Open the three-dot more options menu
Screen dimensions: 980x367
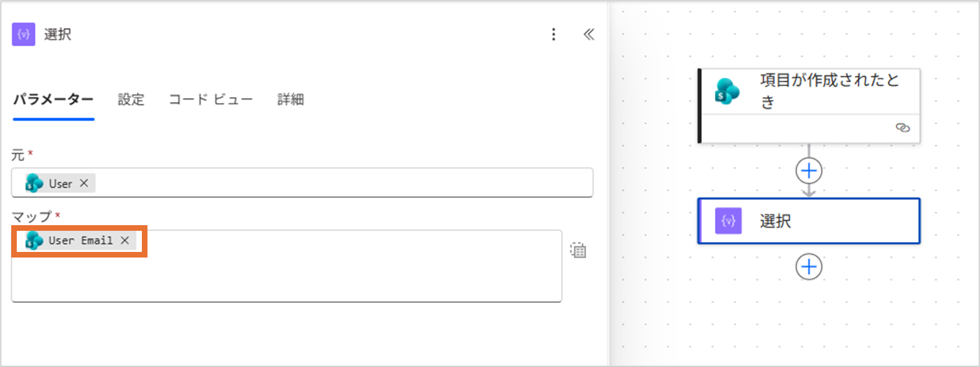(x=553, y=34)
